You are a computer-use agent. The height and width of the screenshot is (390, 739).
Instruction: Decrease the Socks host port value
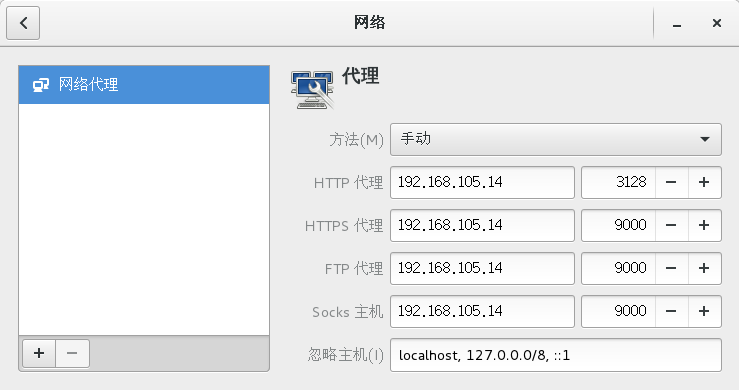tap(671, 311)
